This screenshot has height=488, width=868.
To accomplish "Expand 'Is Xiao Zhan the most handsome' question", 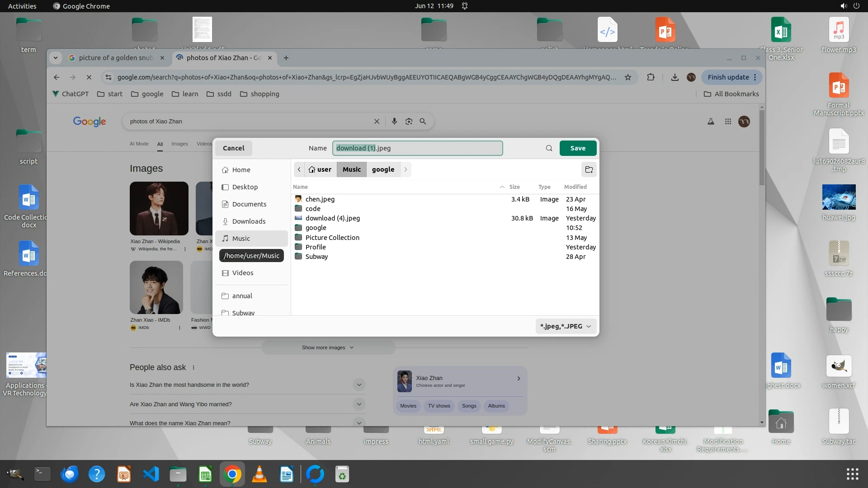I will coord(359,385).
